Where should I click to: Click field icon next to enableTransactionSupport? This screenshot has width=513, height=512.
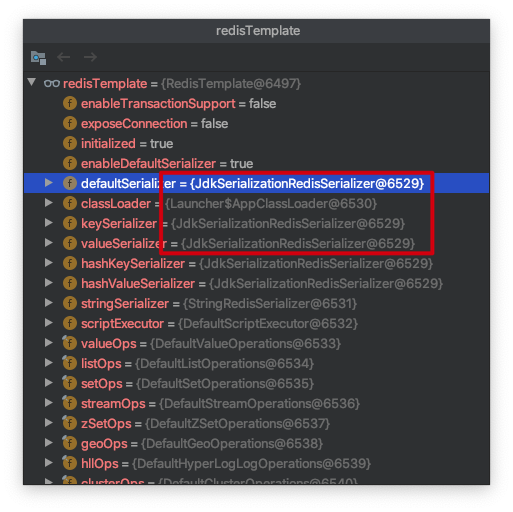[70, 103]
